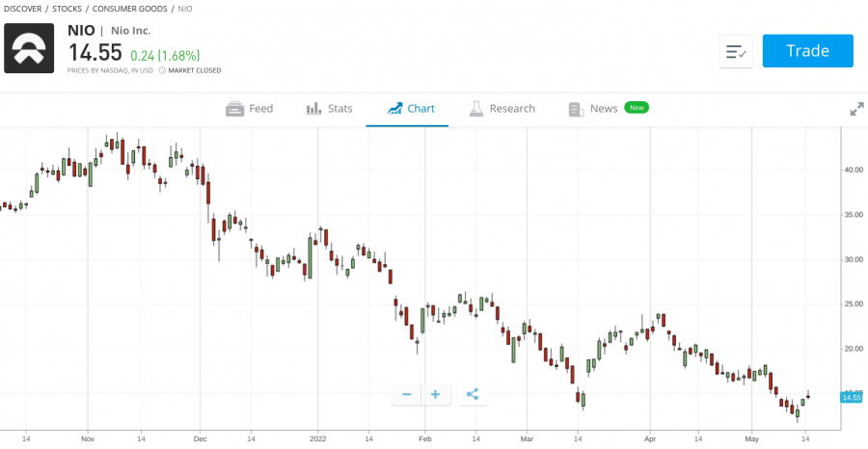Viewport: 868px width, 449px height.
Task: Click the 25.00 price axis label
Action: (854, 304)
